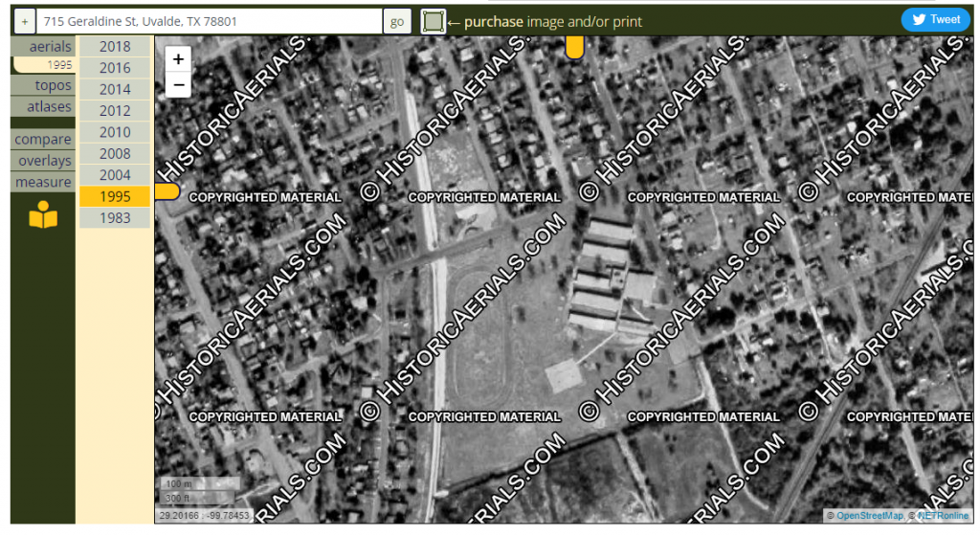Click the yellow handle on map's top edge
The height and width of the screenshot is (536, 980).
(574, 47)
